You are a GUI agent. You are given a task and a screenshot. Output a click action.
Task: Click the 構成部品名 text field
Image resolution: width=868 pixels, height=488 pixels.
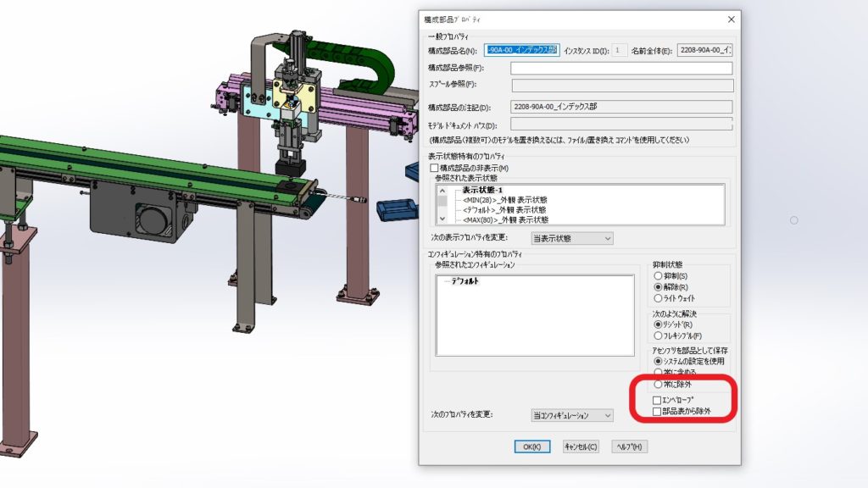click(x=520, y=51)
